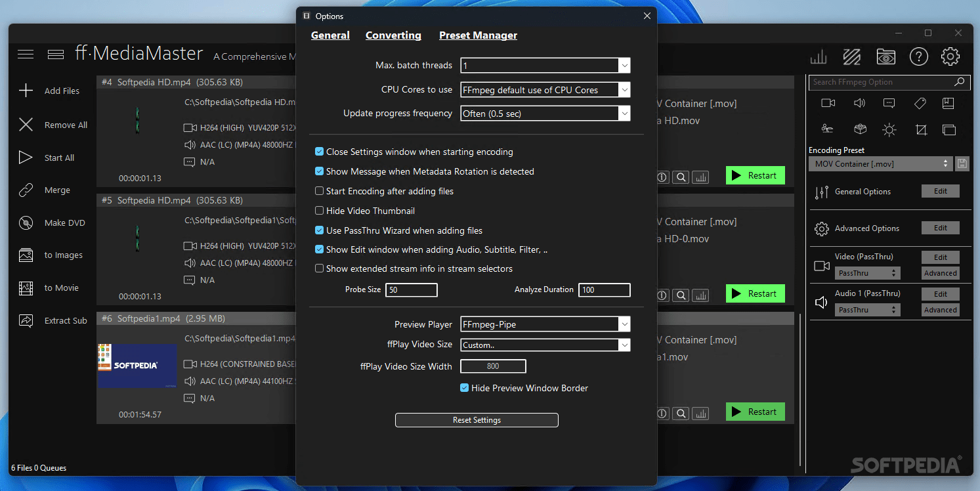
Task: Open the bar chart statistics icon in the top toolbar
Action: (x=819, y=57)
